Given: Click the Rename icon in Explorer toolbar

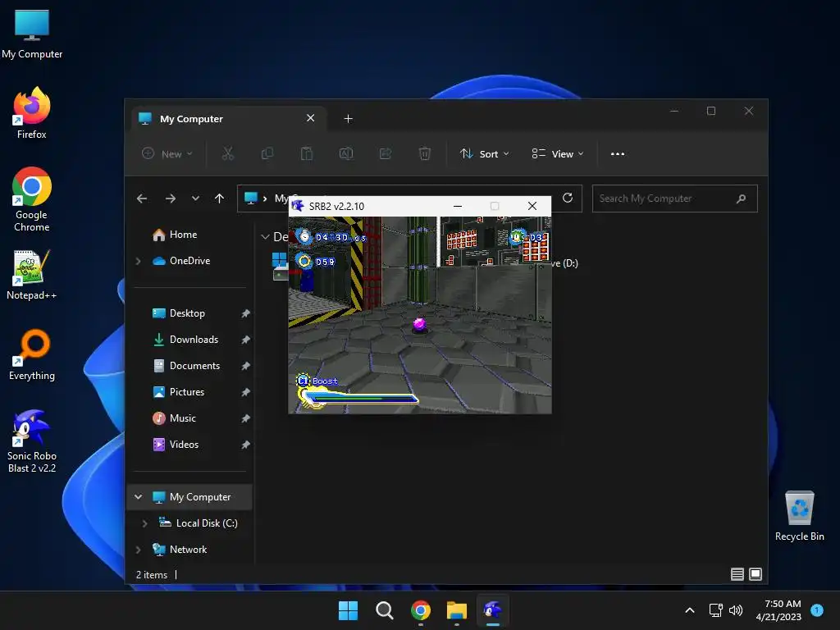Looking at the screenshot, I should [x=346, y=153].
